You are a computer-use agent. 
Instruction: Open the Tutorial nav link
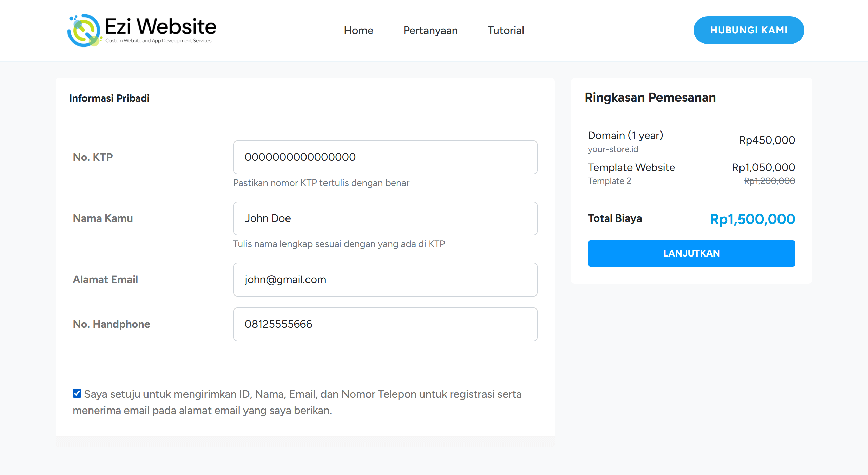(x=506, y=31)
